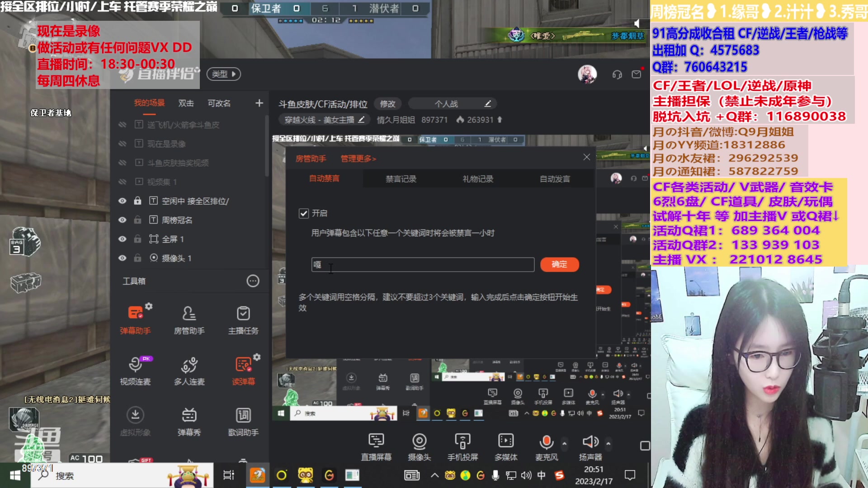868x488 pixels.
Task: Toggle visibility of 现在是录像 source
Action: coord(122,144)
